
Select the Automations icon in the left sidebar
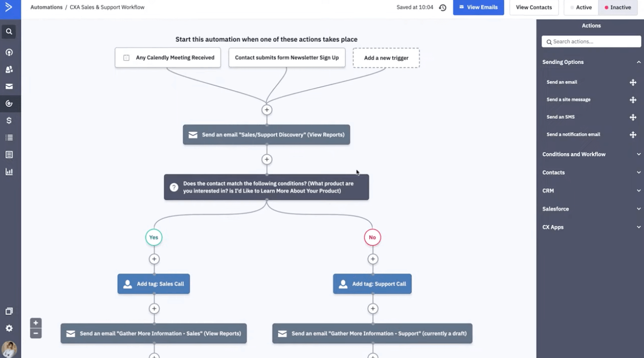pos(10,103)
